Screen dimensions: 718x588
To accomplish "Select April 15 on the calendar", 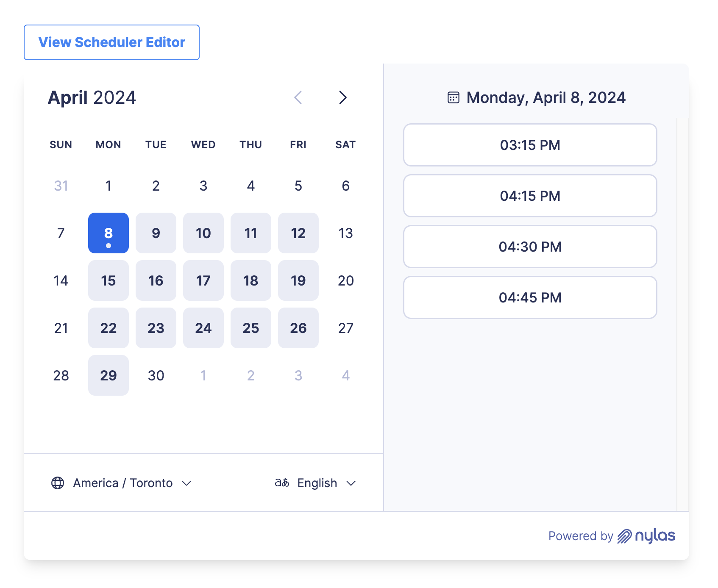I will click(x=109, y=280).
